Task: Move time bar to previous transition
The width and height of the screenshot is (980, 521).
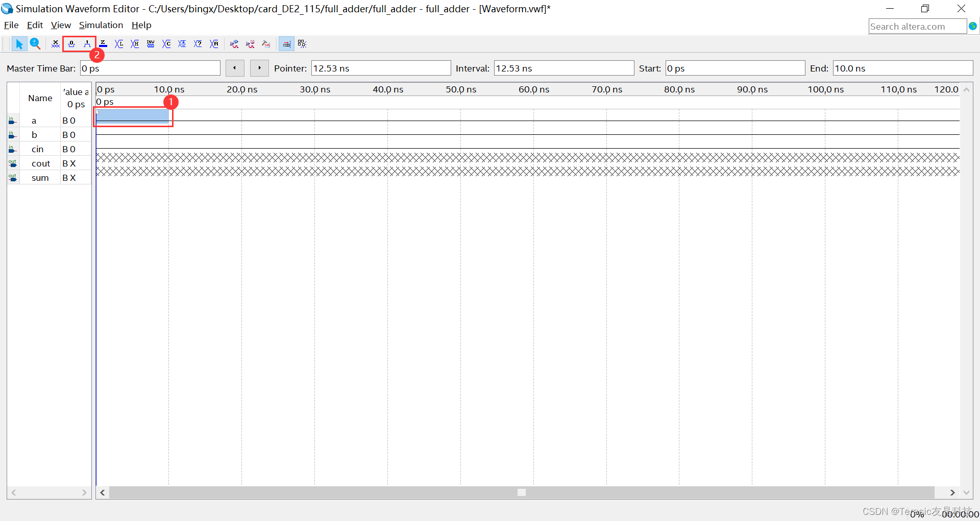Action: point(235,68)
